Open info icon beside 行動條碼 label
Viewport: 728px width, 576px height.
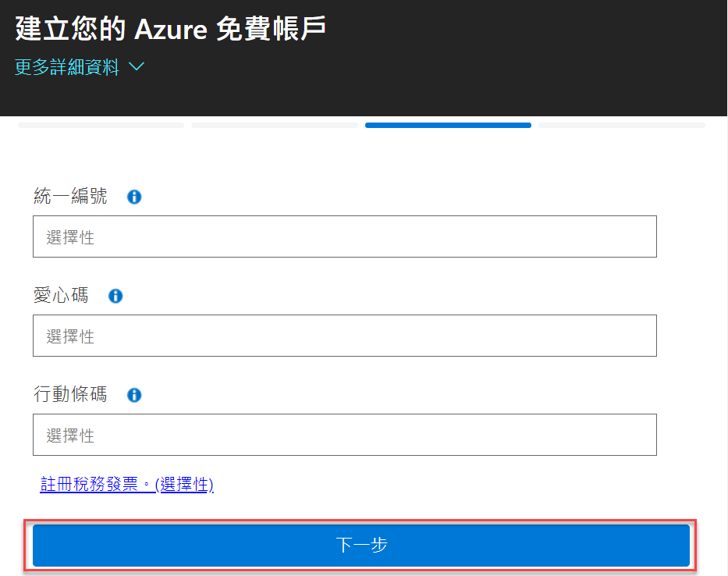pos(134,395)
